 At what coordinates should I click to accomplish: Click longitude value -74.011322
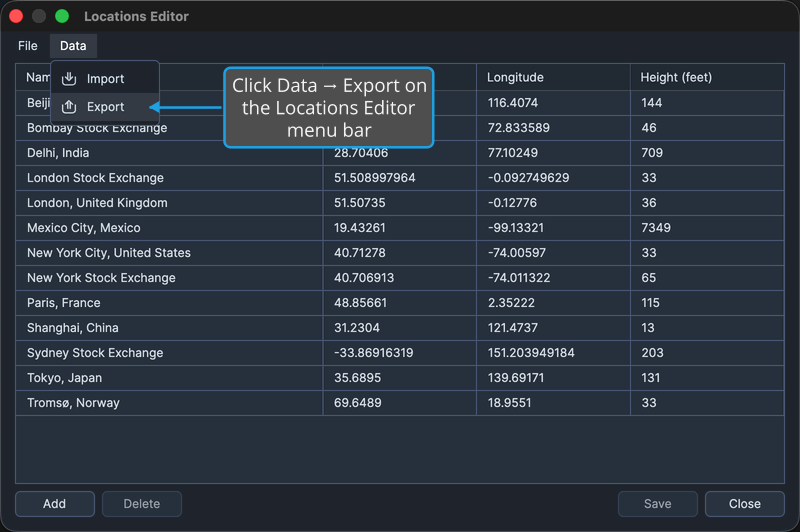(x=519, y=278)
